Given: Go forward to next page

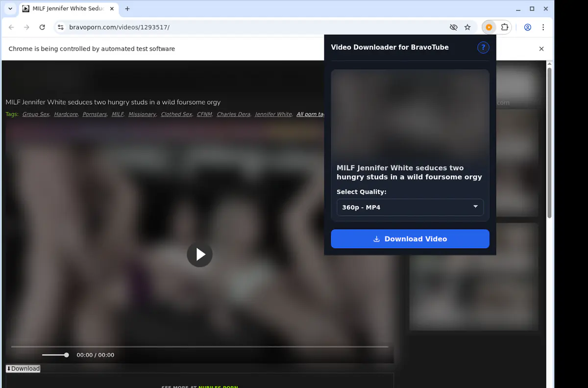Looking at the screenshot, I should (27, 27).
